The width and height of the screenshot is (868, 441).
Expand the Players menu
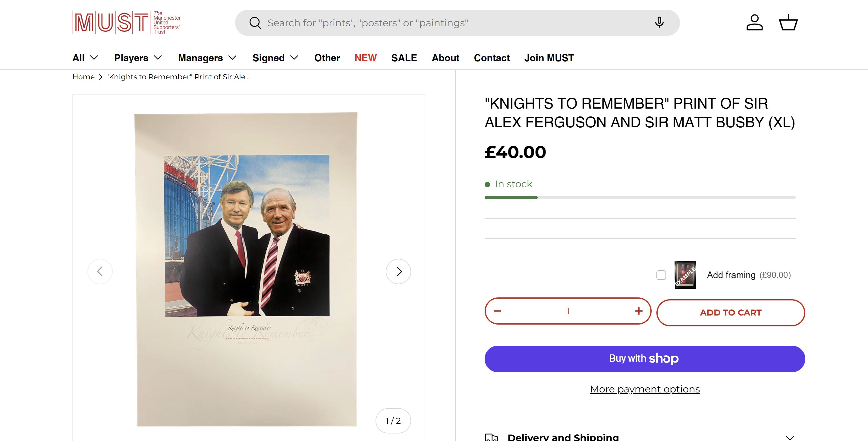(138, 58)
